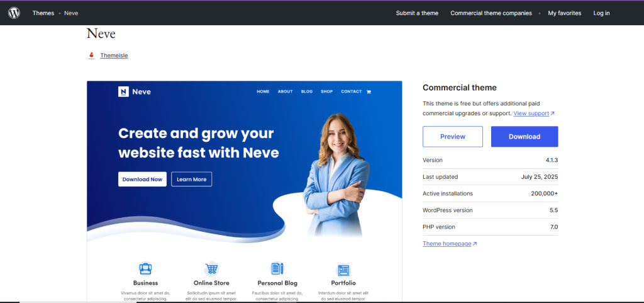
Task: Click the Business briefcase icon
Action: click(x=145, y=269)
